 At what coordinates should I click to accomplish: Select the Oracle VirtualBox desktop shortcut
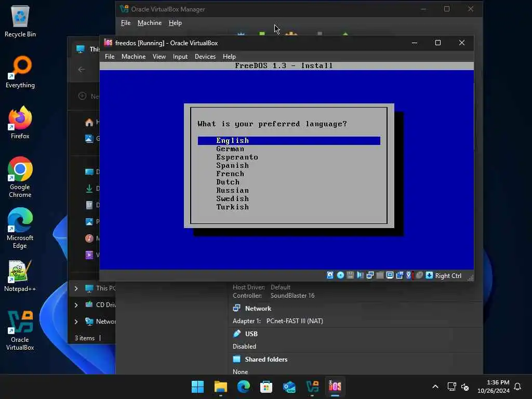coord(20,330)
